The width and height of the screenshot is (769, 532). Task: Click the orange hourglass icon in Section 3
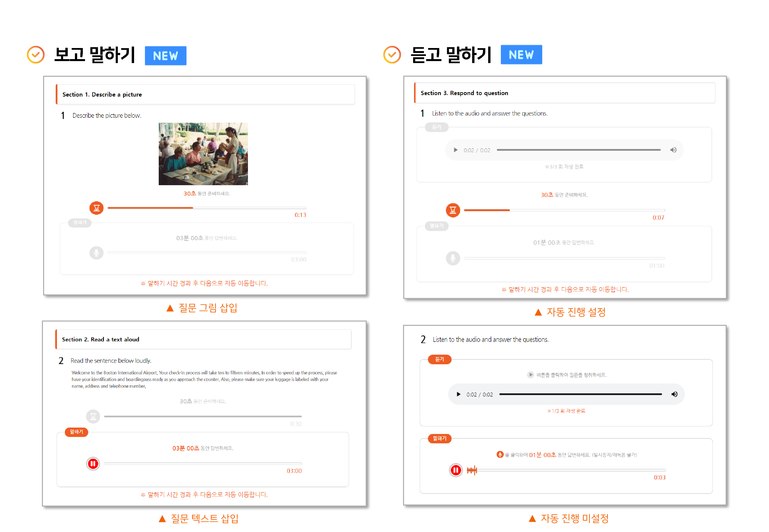coord(453,210)
